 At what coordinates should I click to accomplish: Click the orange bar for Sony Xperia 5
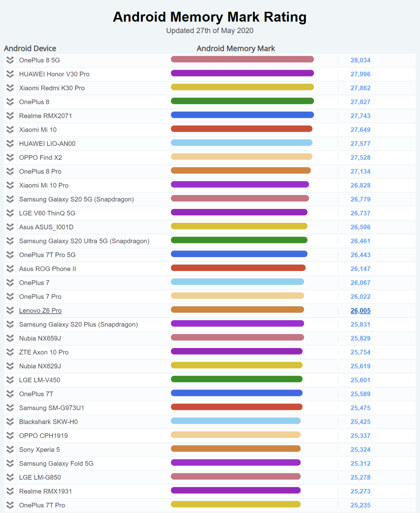point(236,449)
